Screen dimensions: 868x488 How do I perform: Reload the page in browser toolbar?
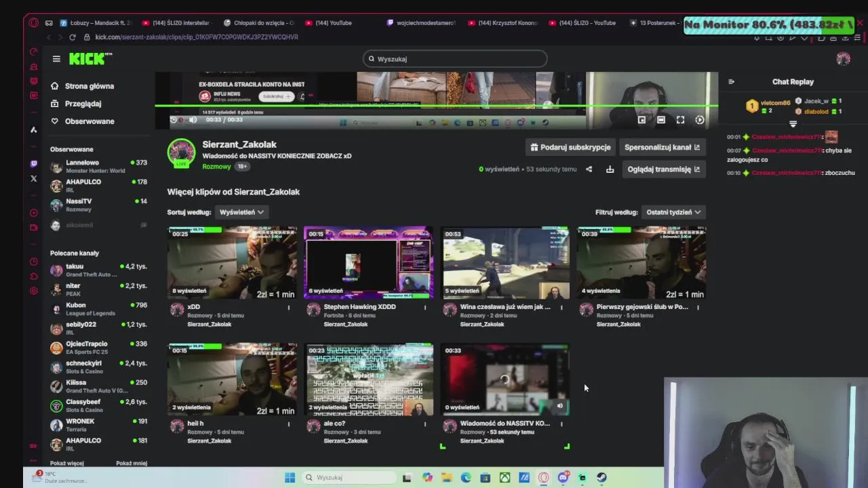pos(72,37)
